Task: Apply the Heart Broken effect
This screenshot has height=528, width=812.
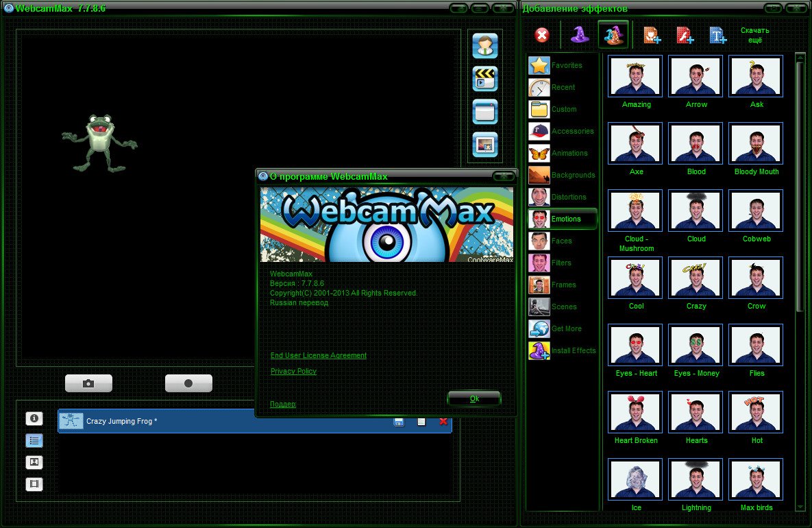Action: (635, 412)
